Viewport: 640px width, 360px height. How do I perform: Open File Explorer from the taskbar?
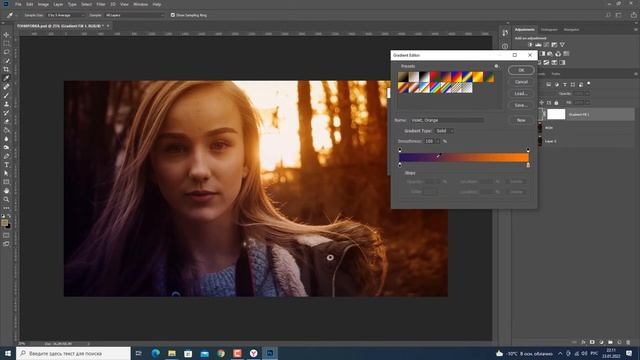(x=172, y=353)
